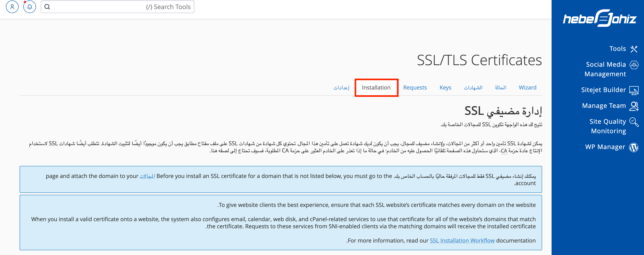The image size is (644, 255).
Task: Open Social Media Management menu item
Action: coord(605,69)
